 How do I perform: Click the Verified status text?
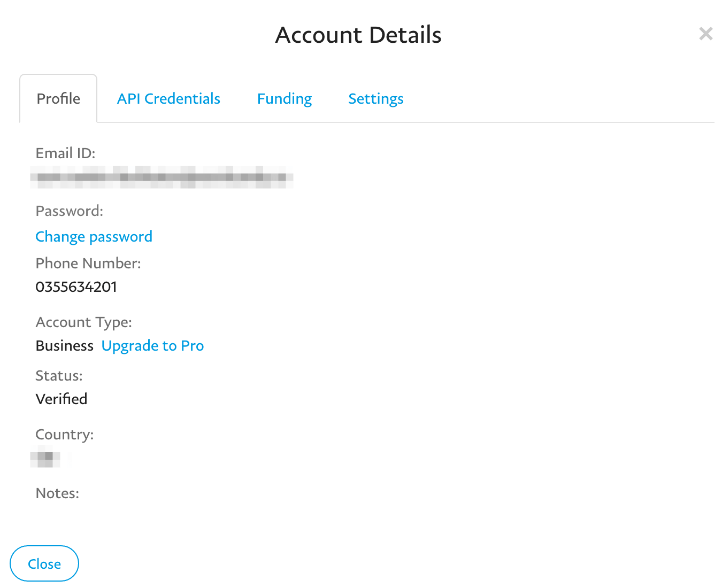click(x=61, y=399)
